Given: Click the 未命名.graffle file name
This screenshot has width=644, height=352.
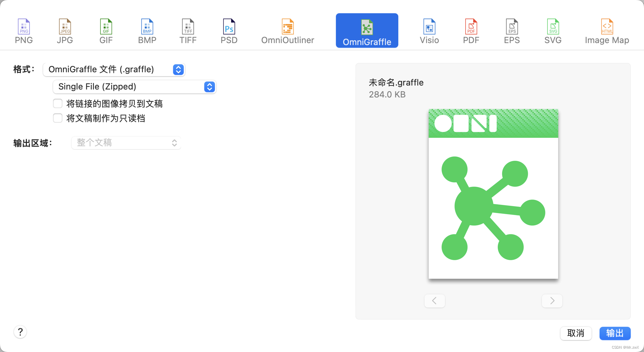Looking at the screenshot, I should tap(396, 83).
